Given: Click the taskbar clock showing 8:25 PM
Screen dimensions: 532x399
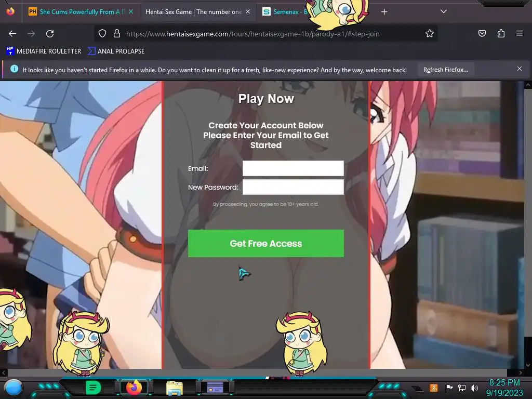Looking at the screenshot, I should (x=504, y=388).
